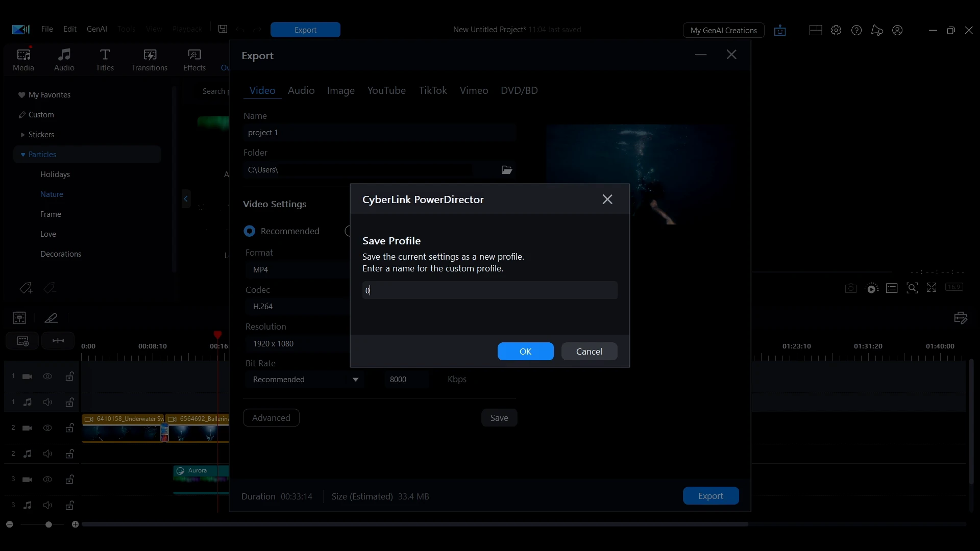
Task: Lock video track 2
Action: point(69,428)
